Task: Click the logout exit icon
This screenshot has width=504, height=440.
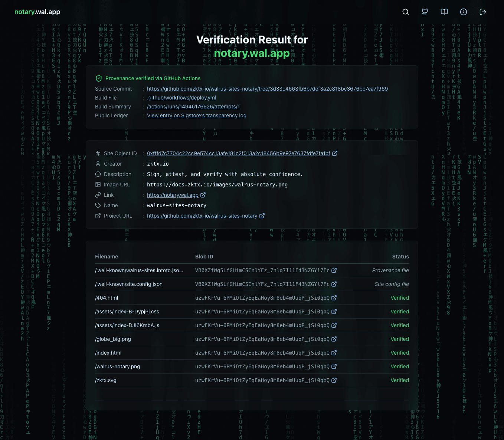Action: pos(483,12)
